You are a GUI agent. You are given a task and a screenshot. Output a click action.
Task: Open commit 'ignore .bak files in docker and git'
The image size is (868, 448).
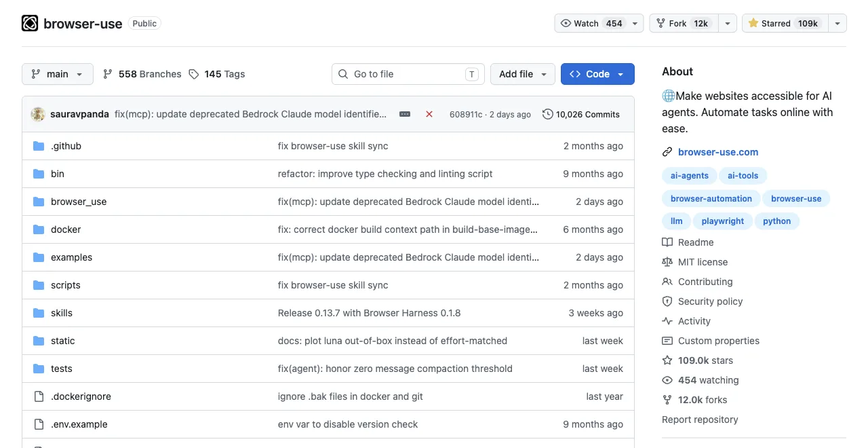click(x=350, y=396)
